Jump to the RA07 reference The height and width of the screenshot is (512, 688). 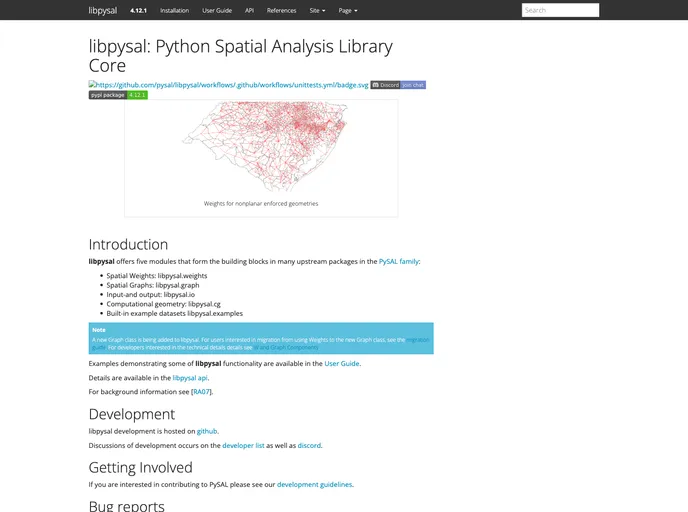(201, 392)
